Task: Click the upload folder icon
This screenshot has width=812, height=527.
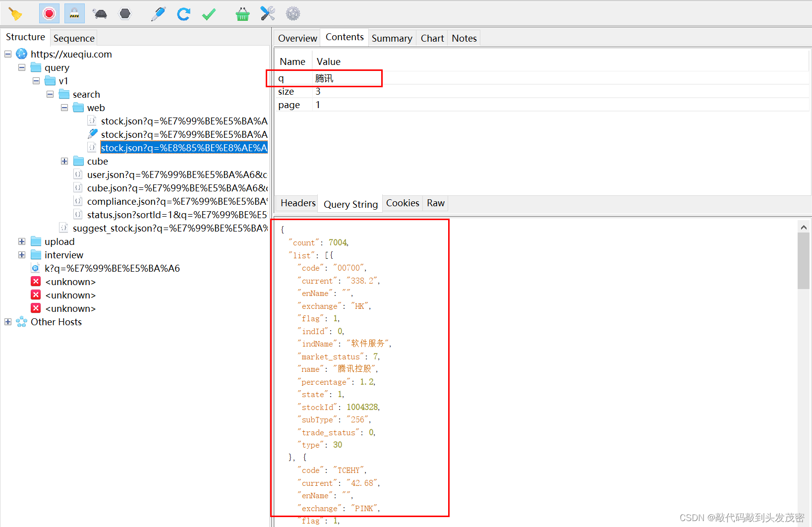Action: pyautogui.click(x=36, y=241)
